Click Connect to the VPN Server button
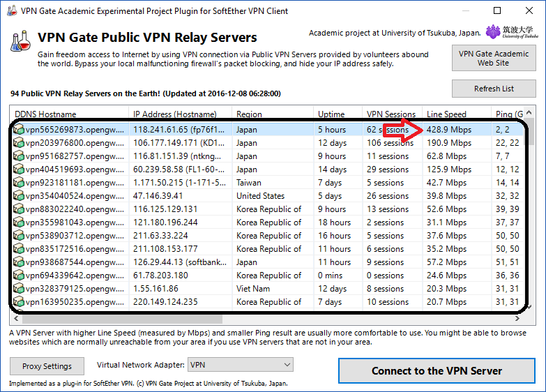This screenshot has width=546, height=392. click(x=437, y=371)
